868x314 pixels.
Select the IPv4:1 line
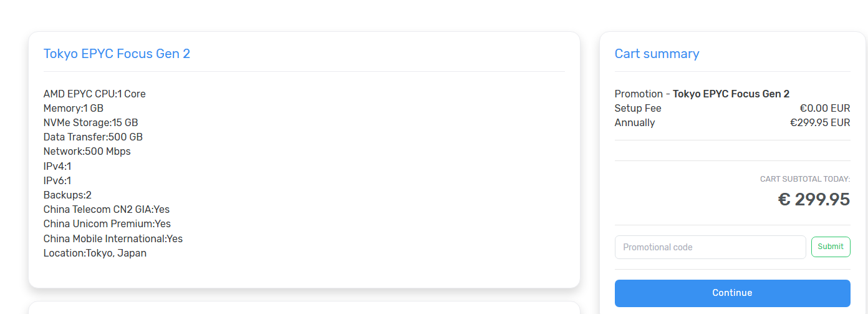click(57, 166)
